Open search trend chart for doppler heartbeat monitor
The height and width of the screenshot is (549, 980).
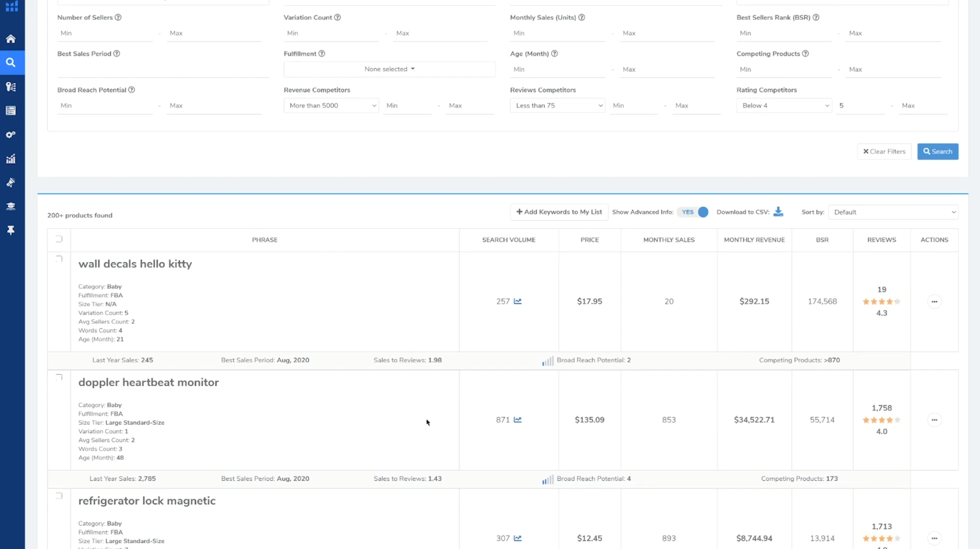518,420
